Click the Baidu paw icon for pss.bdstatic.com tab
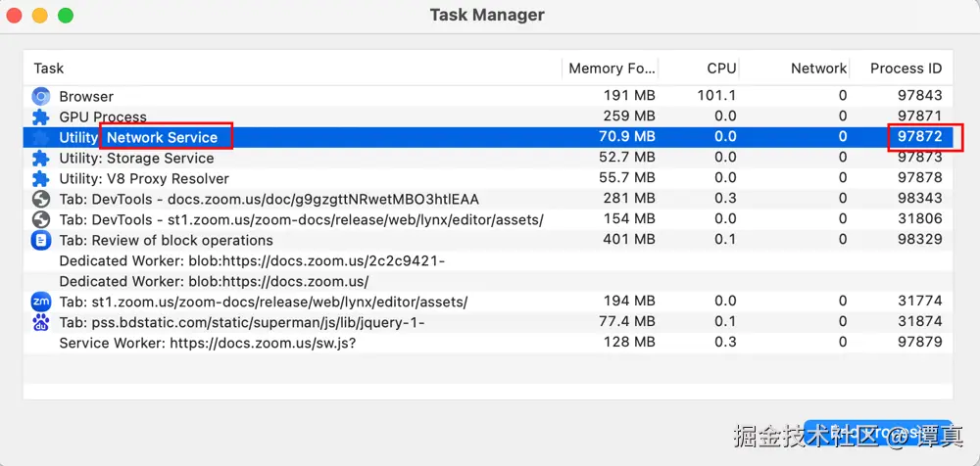The width and height of the screenshot is (980, 466). pyautogui.click(x=40, y=322)
